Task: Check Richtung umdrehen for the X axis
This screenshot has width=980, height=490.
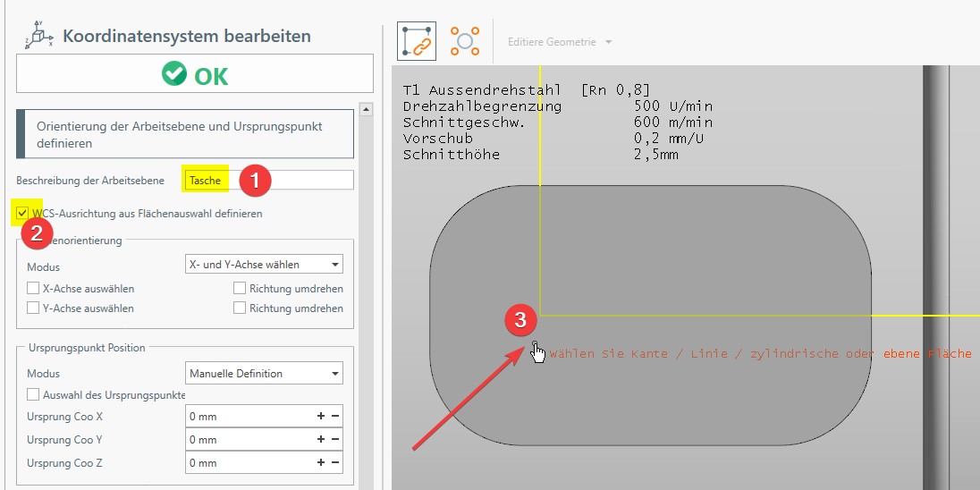Action: pyautogui.click(x=240, y=289)
